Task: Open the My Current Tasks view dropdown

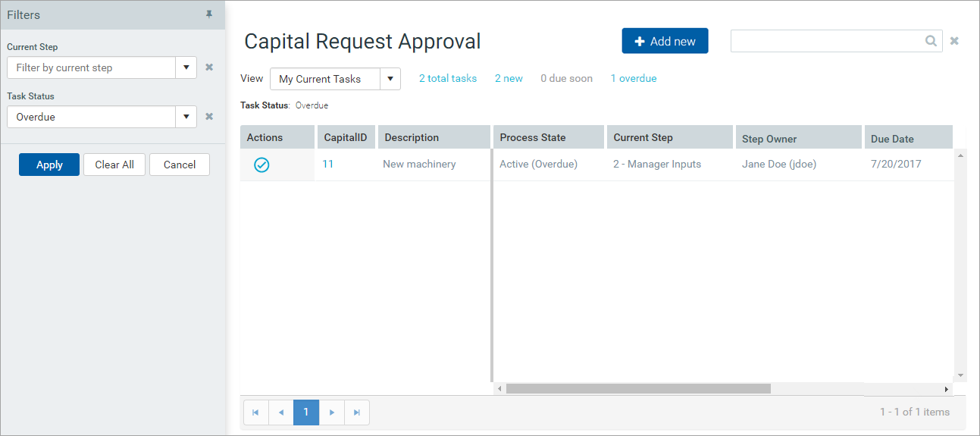Action: (390, 79)
